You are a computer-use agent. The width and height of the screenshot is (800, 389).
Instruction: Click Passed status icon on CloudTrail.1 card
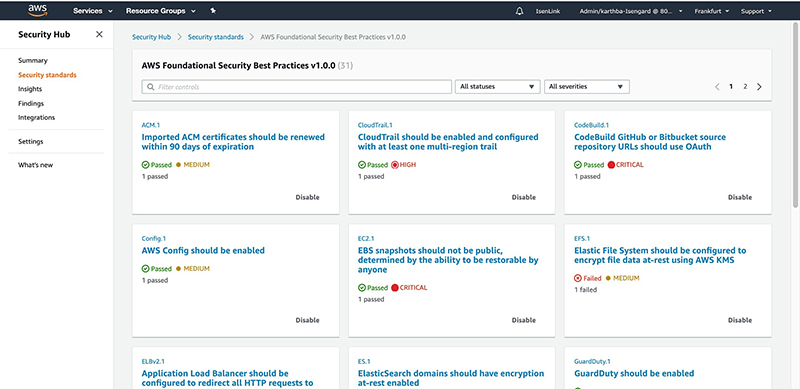(362, 165)
